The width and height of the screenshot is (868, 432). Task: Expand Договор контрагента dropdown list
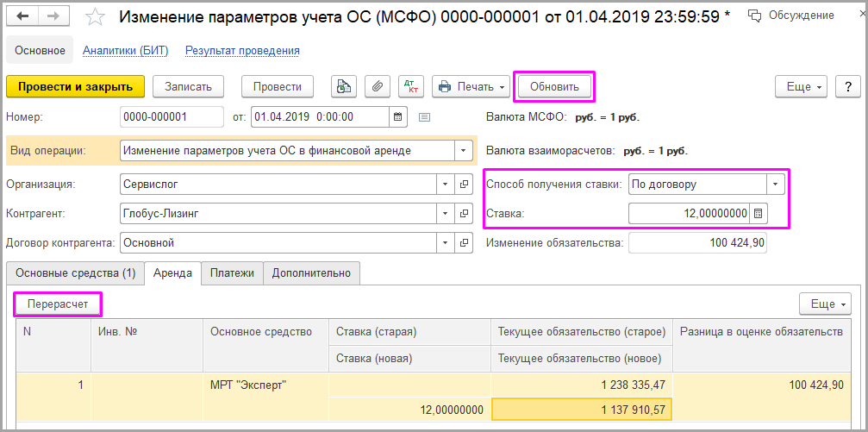[x=446, y=242]
